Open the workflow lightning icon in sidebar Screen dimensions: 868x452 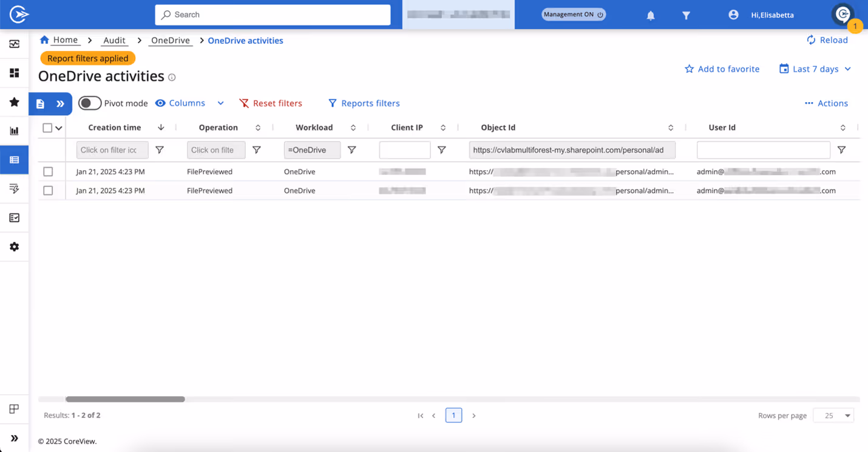point(14,188)
